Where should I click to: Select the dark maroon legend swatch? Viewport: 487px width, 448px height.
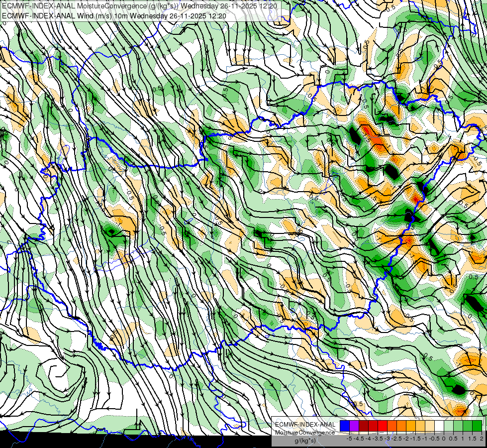(x=364, y=426)
